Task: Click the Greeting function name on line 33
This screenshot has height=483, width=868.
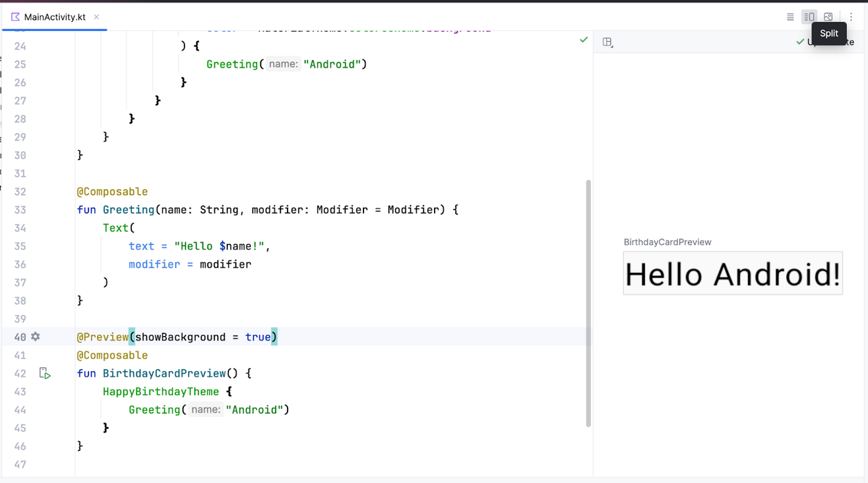Action: click(x=128, y=210)
